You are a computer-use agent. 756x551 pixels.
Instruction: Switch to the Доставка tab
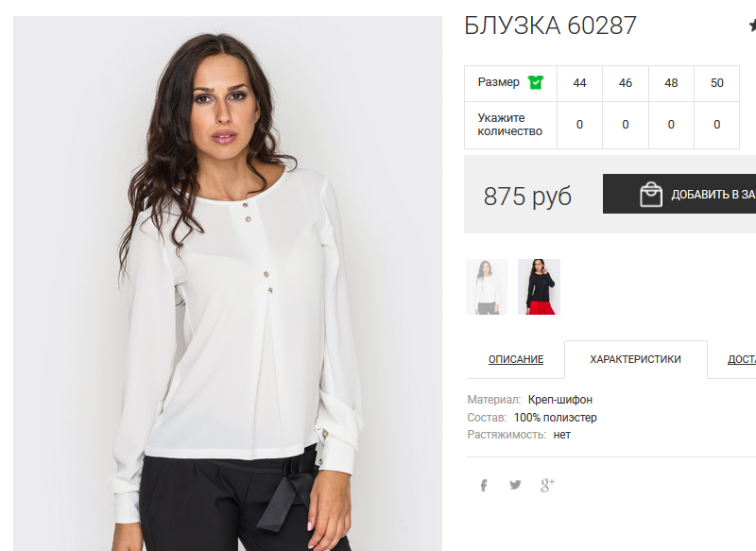pos(742,359)
